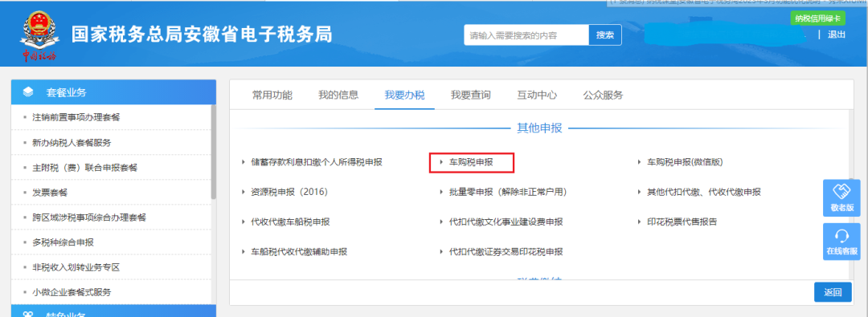This screenshot has width=868, height=317.
Task: Open 车船税代收代缴辅助申报 link
Action: coord(299,252)
